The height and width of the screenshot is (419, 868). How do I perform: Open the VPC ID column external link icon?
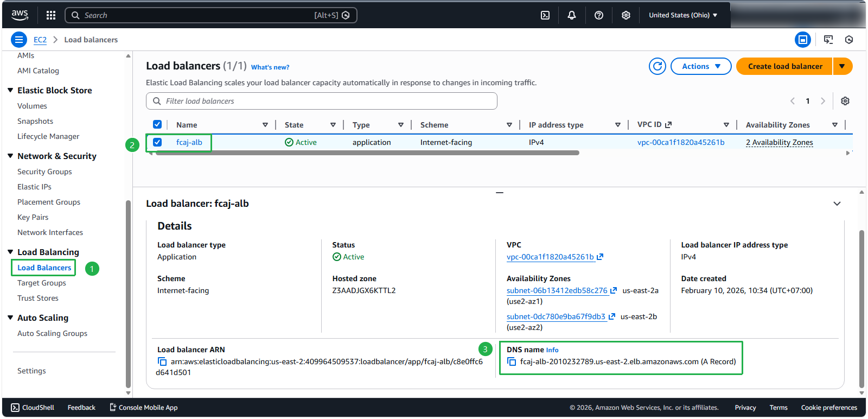[x=668, y=125]
